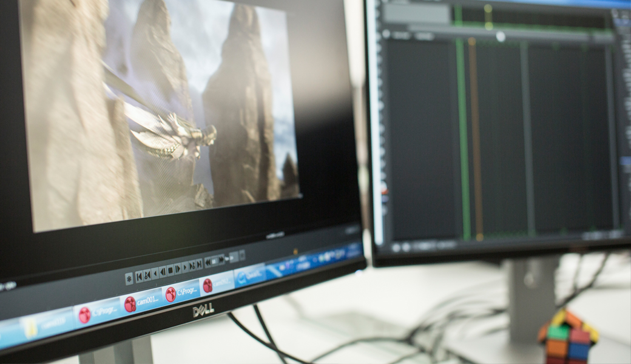This screenshot has height=364, width=631.
Task: Open the teal Quick… taskbar application
Action: click(249, 276)
